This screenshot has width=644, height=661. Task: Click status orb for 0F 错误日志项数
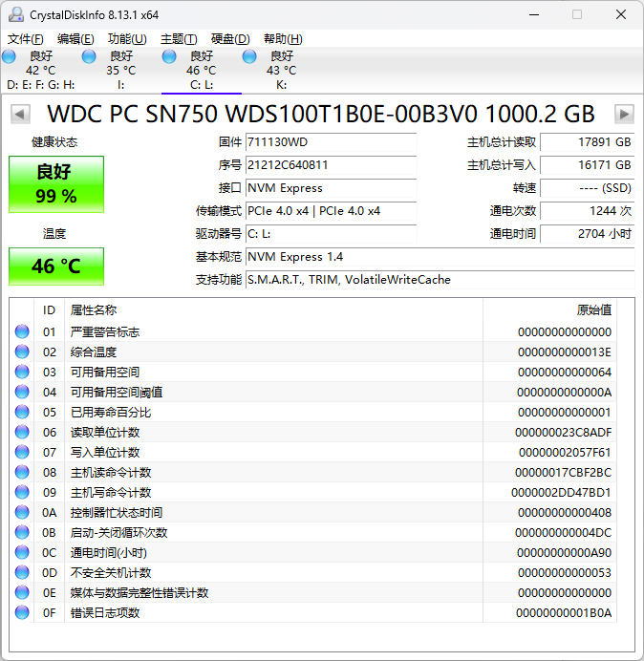(22, 612)
